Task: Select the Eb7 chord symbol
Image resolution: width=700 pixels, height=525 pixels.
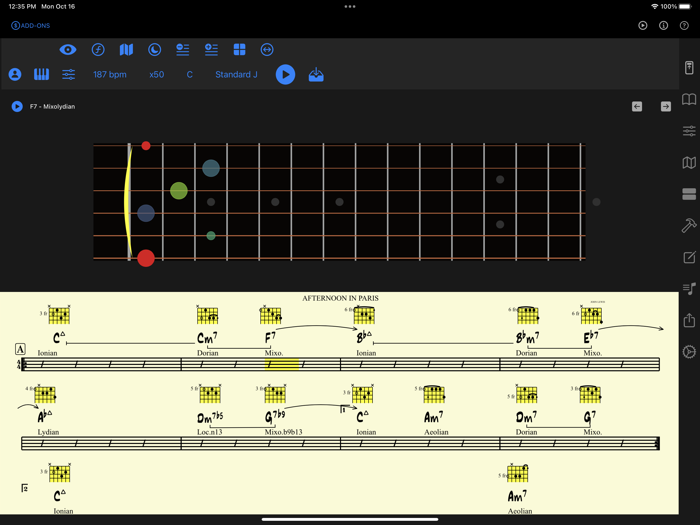Action: pos(591,338)
